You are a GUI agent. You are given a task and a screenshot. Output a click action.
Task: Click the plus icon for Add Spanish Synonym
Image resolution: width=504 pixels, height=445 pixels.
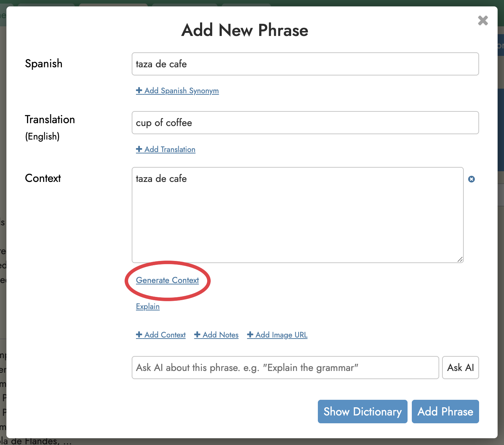tap(139, 90)
